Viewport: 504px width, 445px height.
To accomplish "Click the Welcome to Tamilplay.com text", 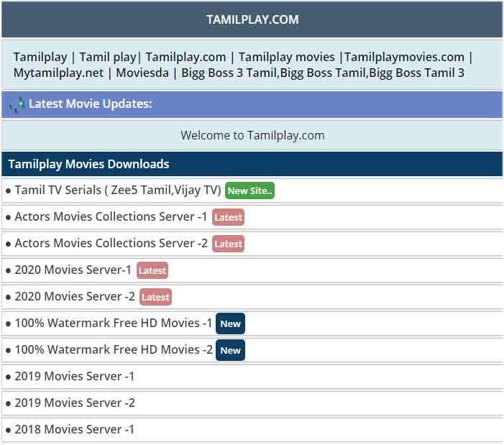I will click(x=252, y=135).
